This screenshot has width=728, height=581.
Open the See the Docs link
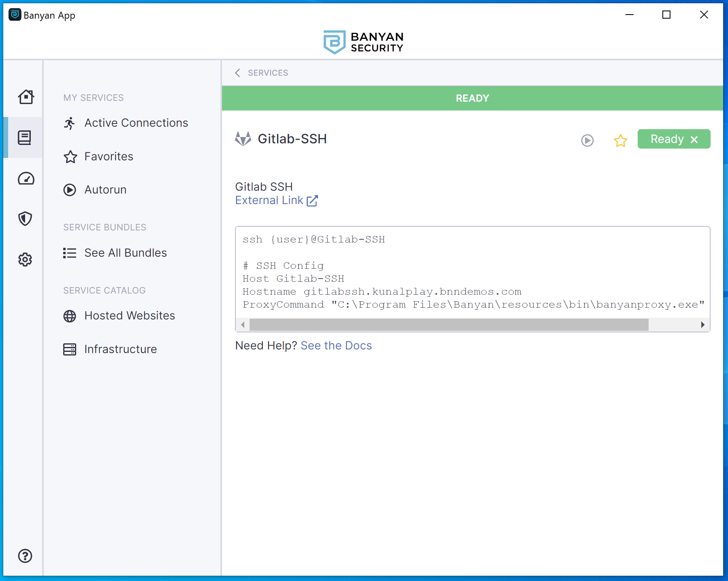[336, 346]
